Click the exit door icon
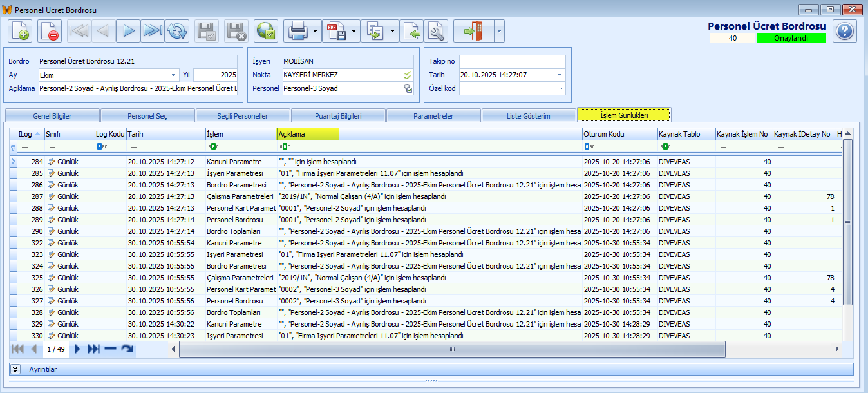The height and width of the screenshot is (393, 868). (473, 31)
